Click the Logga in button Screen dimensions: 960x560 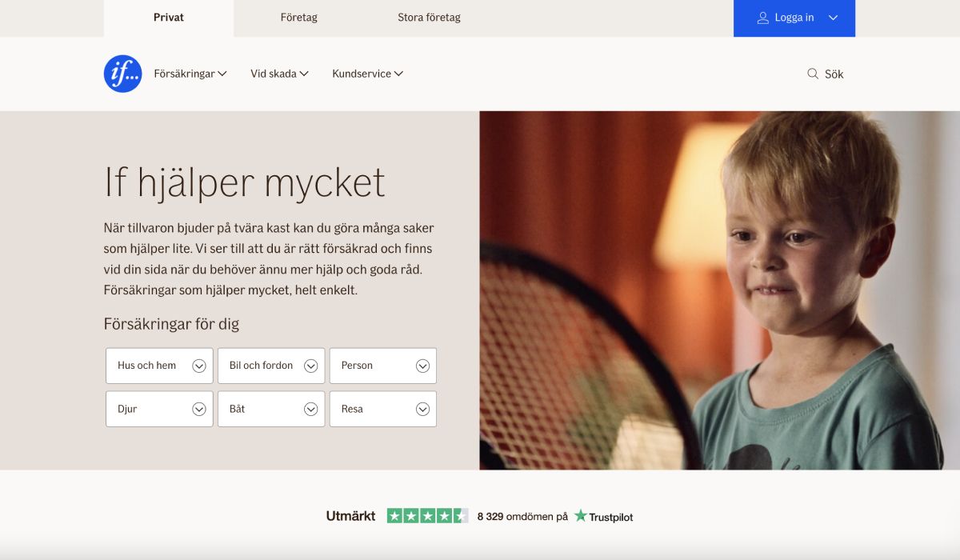coord(794,18)
